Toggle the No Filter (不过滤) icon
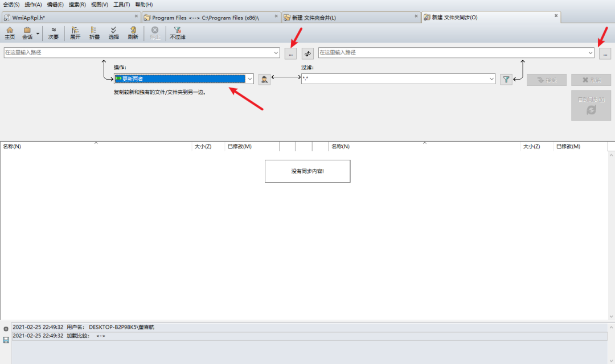Screen dimensions: 615x364 177,33
